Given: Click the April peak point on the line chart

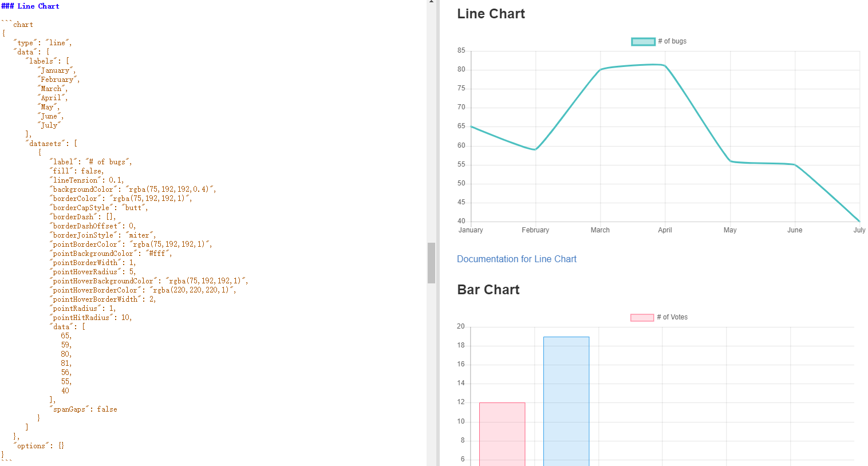Looking at the screenshot, I should [x=665, y=66].
